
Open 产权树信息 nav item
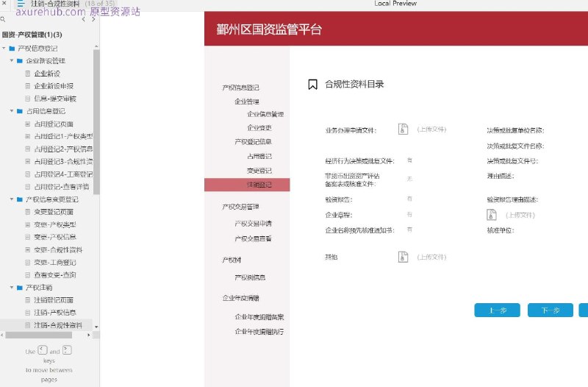pos(250,277)
